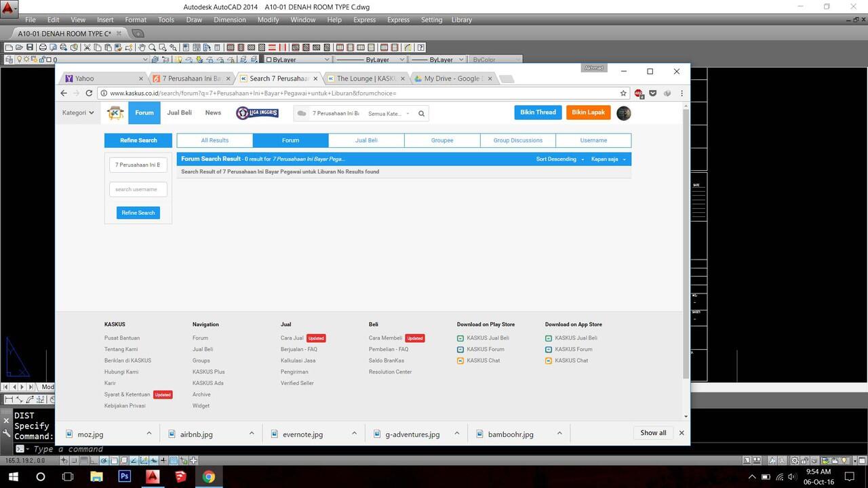868x488 pixels.
Task: Expand the evernote.jpg download options chevron
Action: (354, 433)
